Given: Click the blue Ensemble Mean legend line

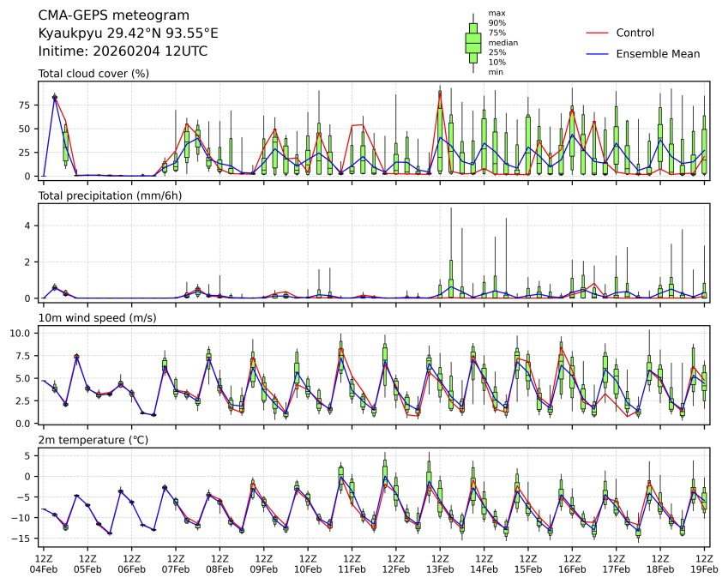Looking at the screenshot, I should (x=597, y=53).
